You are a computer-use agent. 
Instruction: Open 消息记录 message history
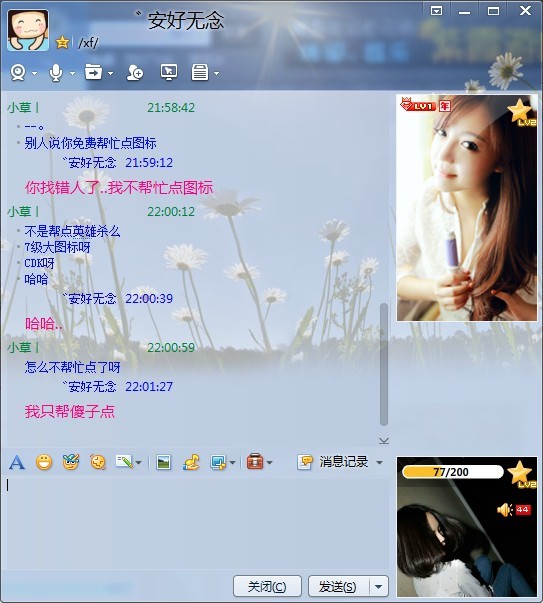click(x=333, y=462)
